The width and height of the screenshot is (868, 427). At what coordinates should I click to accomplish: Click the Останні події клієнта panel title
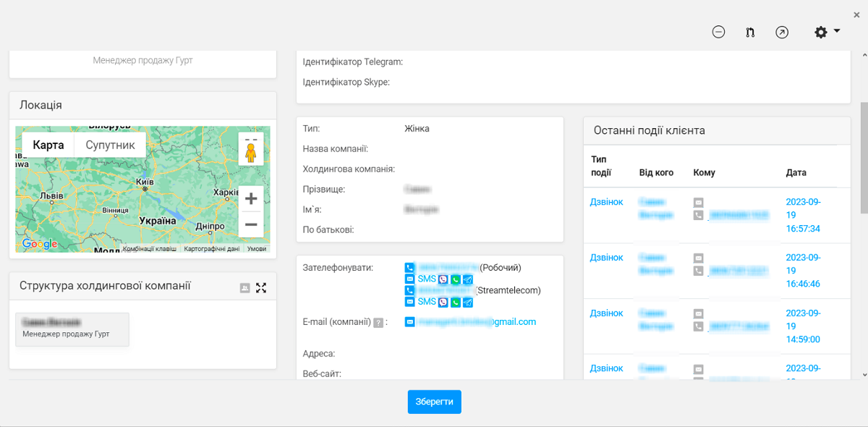point(649,130)
